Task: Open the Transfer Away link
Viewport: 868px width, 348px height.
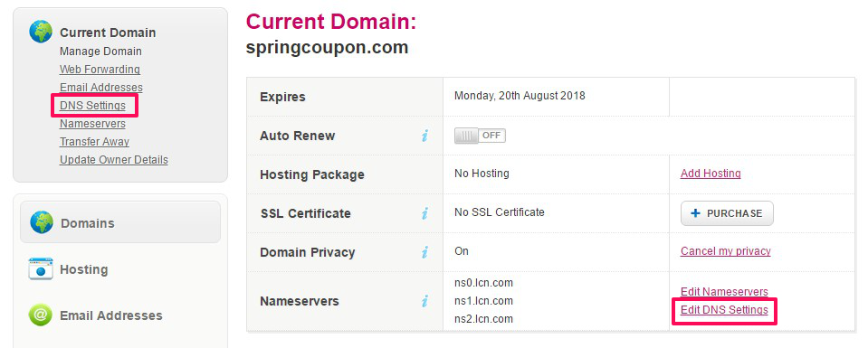Action: pos(95,142)
